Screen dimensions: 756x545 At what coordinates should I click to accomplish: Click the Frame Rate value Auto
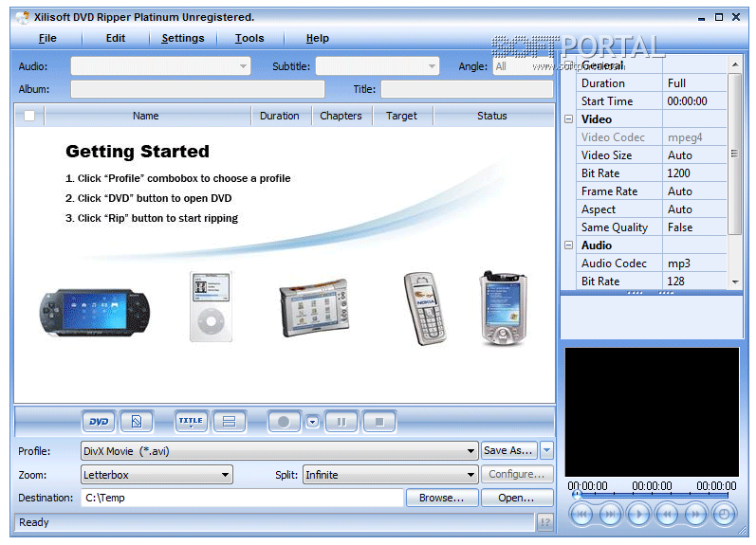tap(694, 191)
